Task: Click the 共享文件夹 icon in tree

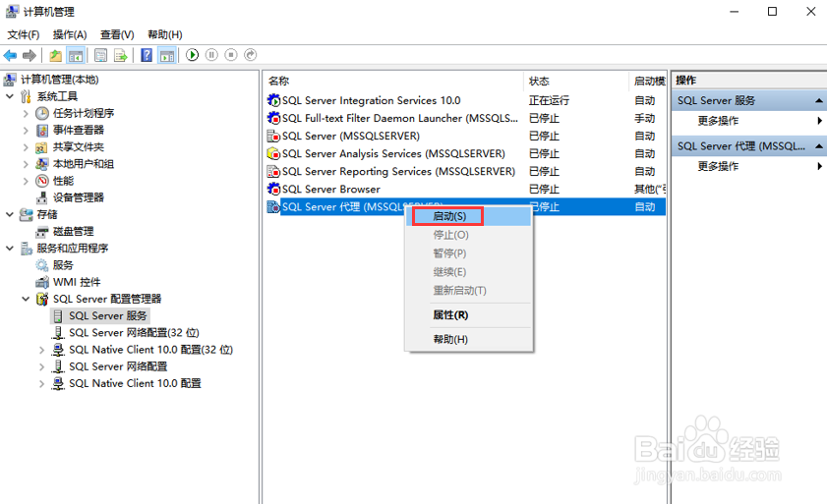Action: pos(41,147)
